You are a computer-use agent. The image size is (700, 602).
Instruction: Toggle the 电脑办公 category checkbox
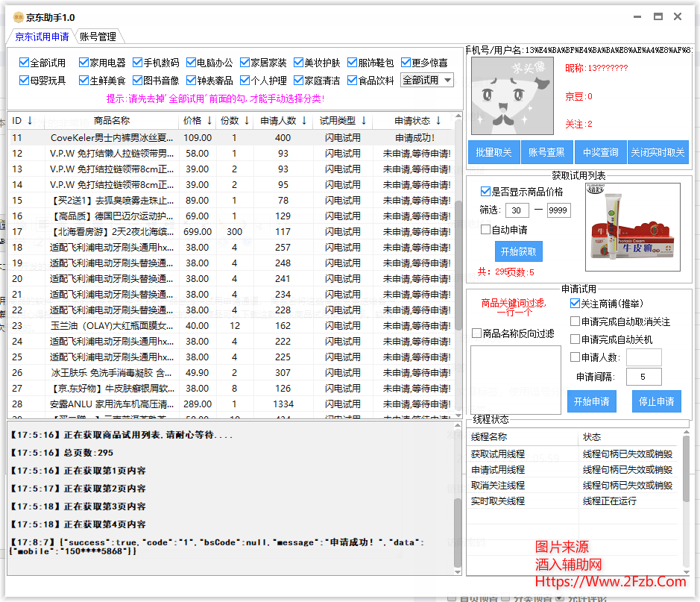click(191, 63)
